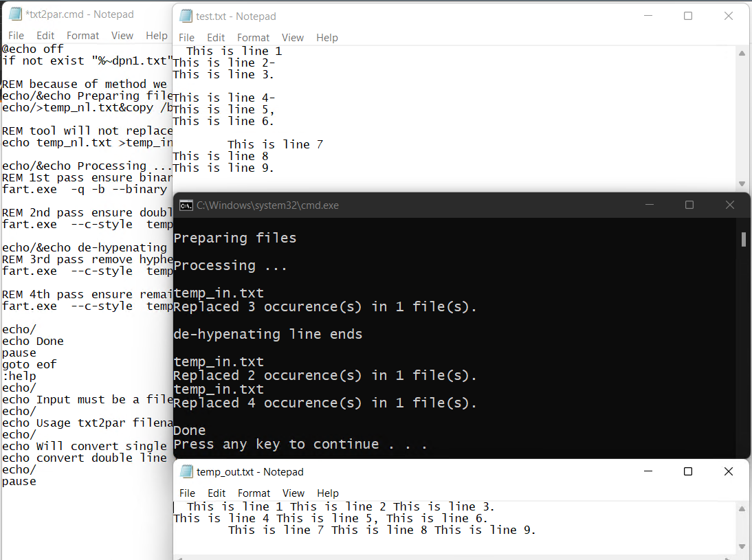
Task: Click ':help' label line in txt2par.cmd
Action: [19, 377]
